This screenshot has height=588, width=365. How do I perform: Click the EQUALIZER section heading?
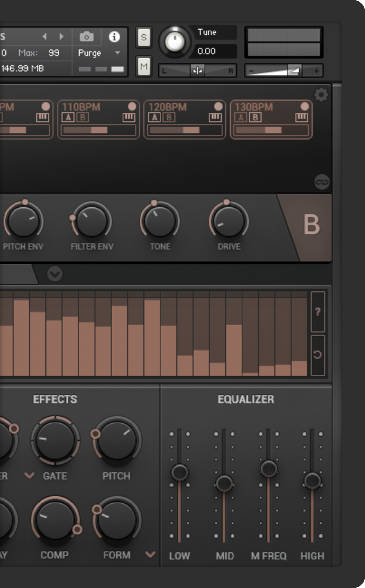[246, 399]
